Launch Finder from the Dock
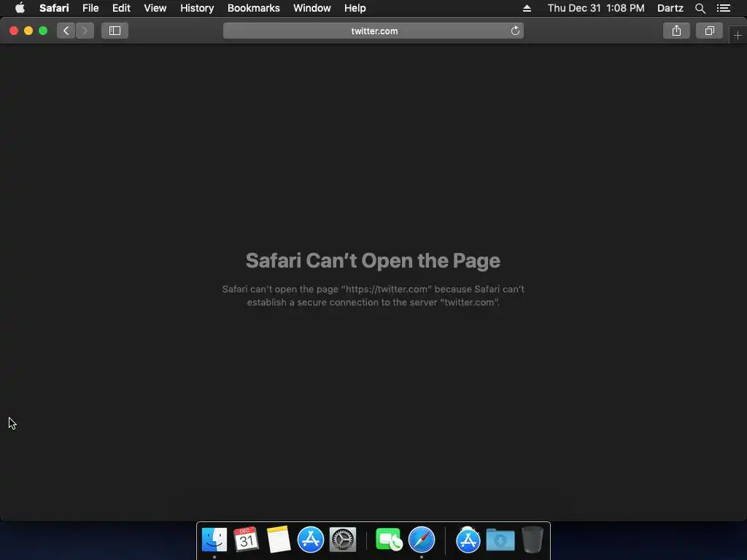Image resolution: width=747 pixels, height=560 pixels. pyautogui.click(x=214, y=540)
